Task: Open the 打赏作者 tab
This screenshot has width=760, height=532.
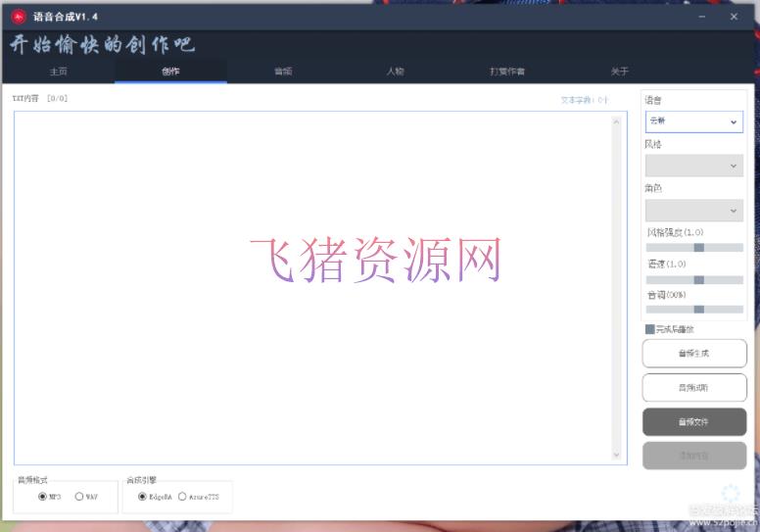Action: click(x=507, y=72)
